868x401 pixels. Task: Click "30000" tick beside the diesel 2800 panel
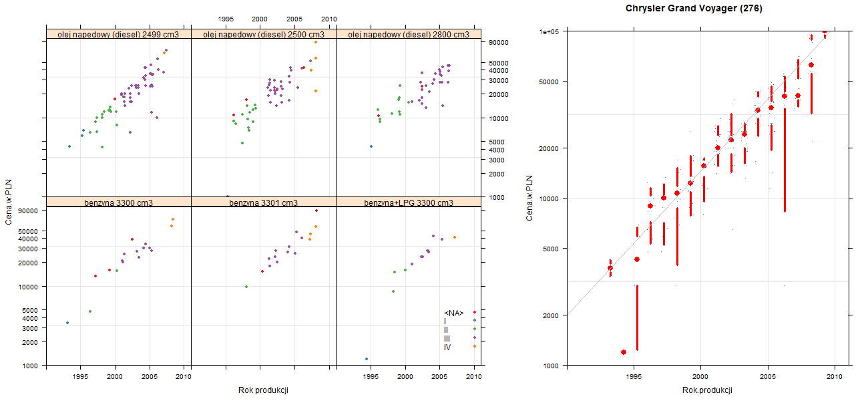[x=500, y=80]
